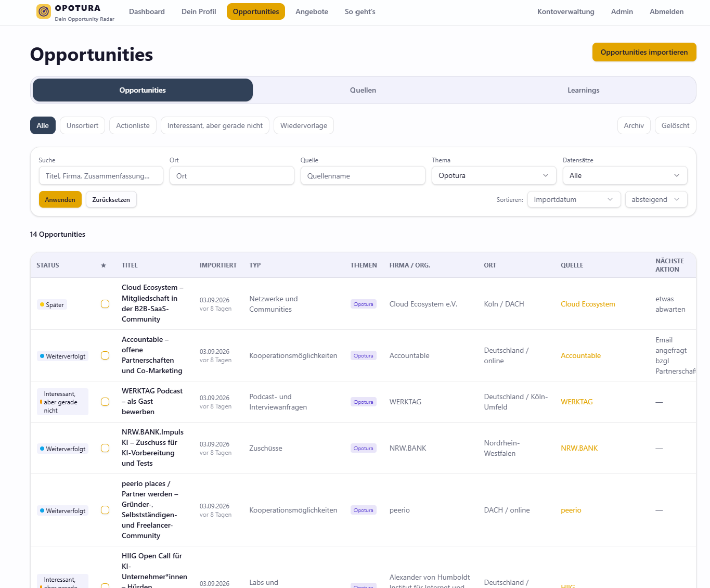710x588 pixels.
Task: Click 'Netzwerke und Communities' type cell
Action: [x=274, y=304]
